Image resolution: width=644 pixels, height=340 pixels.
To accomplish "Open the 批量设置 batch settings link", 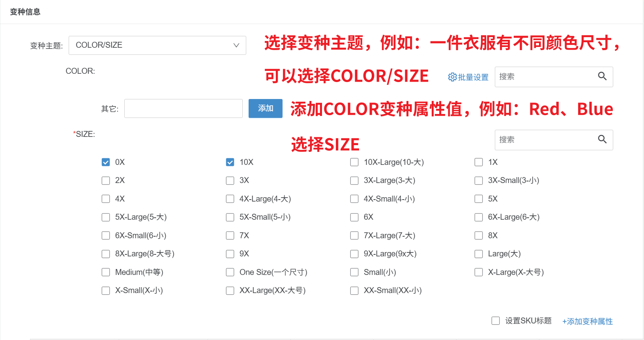I will point(473,77).
